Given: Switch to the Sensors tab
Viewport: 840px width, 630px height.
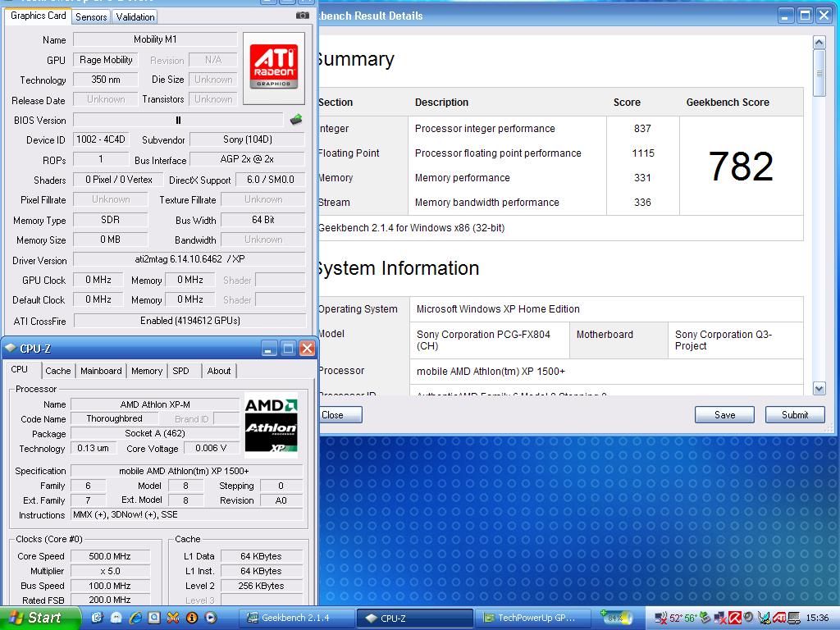Looking at the screenshot, I should point(91,16).
